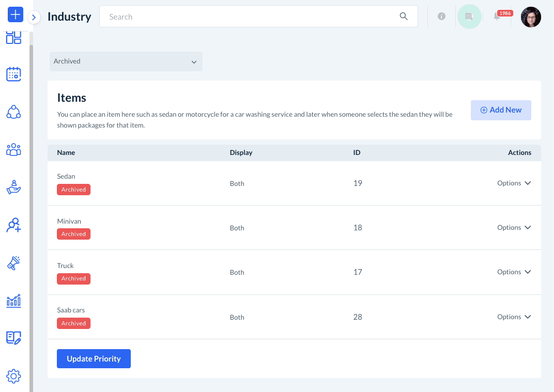This screenshot has height=392, width=554.
Task: Click the calendar icon in green circle
Action: tap(469, 17)
